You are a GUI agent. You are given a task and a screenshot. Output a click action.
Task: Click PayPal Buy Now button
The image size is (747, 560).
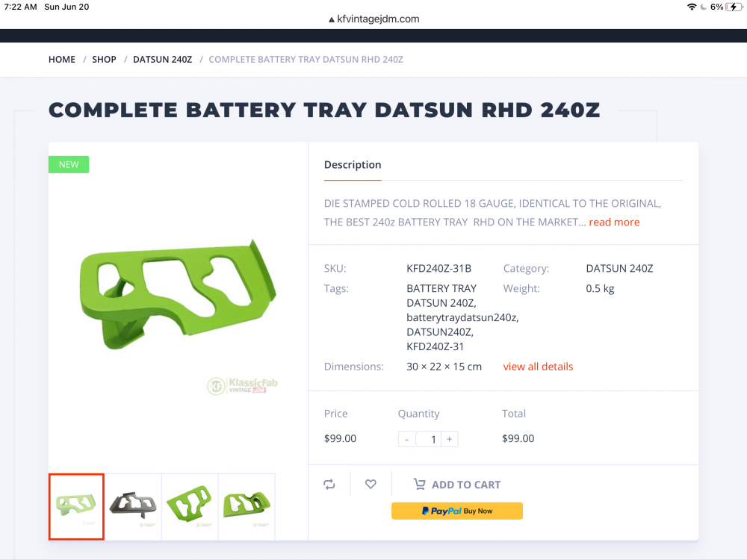click(457, 511)
